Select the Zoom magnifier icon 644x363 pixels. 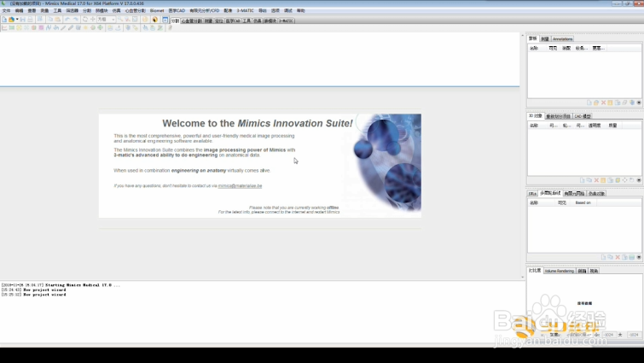coord(120,20)
